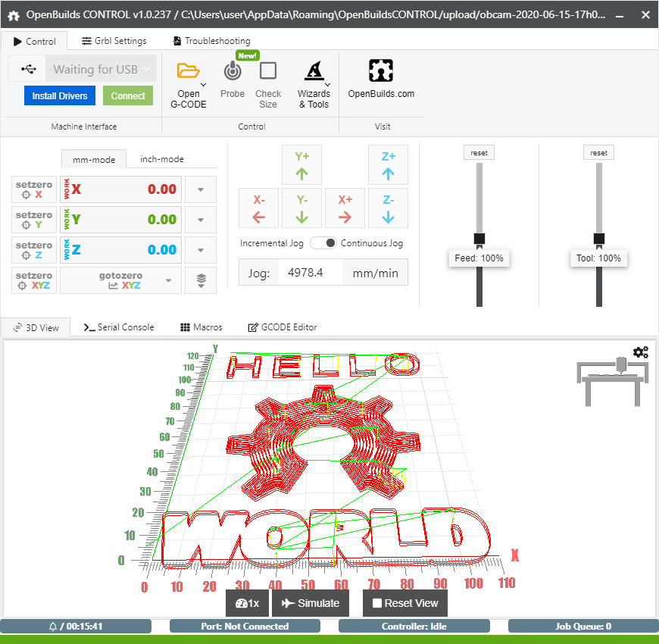Viewport: 659px width, 644px height.
Task: Jog the Y+ axis arrow
Action: tap(301, 165)
